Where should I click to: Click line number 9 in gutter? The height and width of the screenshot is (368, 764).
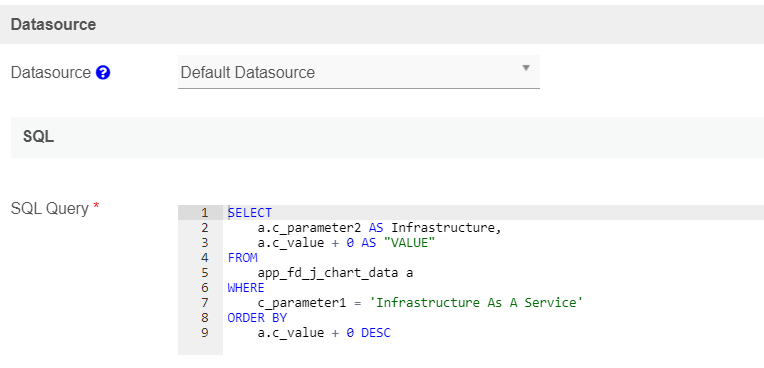204,333
